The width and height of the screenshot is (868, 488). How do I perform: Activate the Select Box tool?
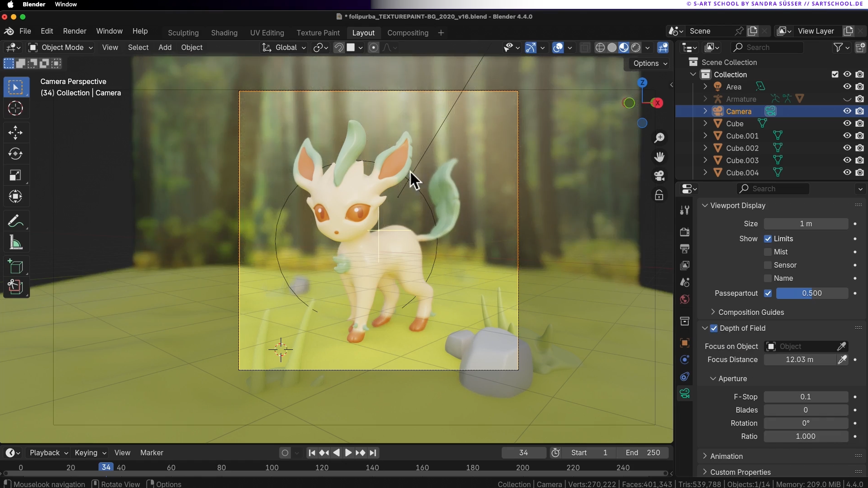tap(15, 87)
